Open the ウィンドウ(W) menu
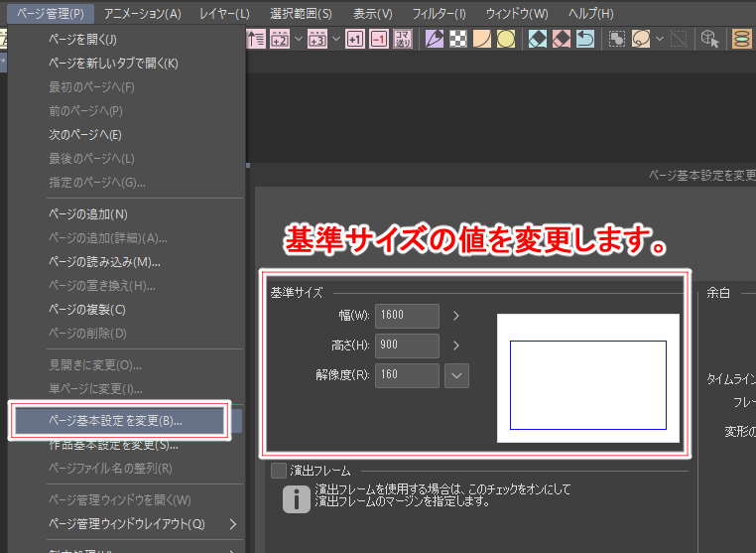756x553 pixels. (x=517, y=14)
